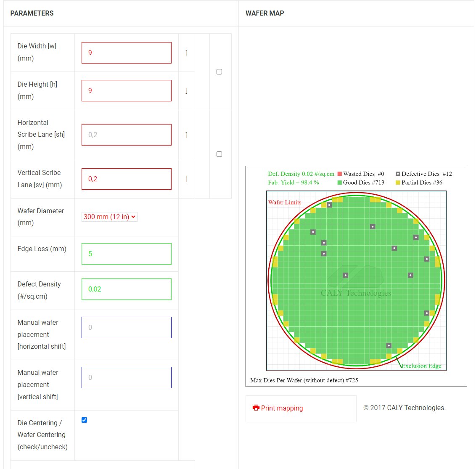Image resolution: width=476 pixels, height=469 pixels.
Task: Click the 'Defect Density (#/sq.cm)' label
Action: [x=39, y=290]
